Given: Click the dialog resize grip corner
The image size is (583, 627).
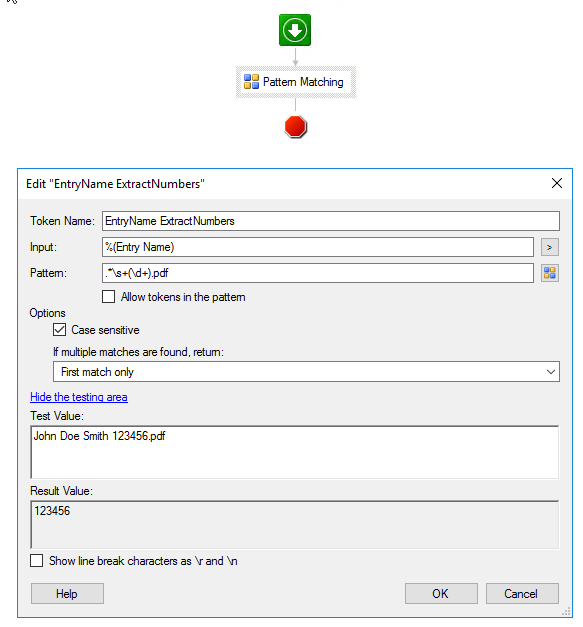Looking at the screenshot, I should tap(566, 611).
